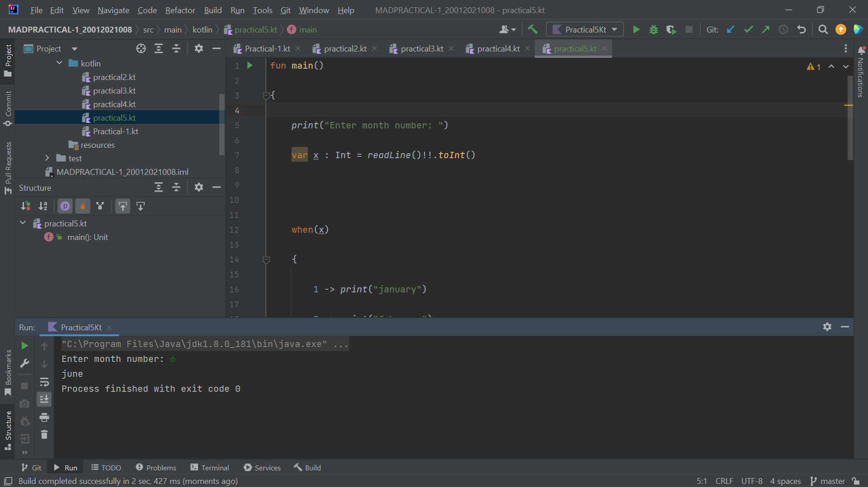Viewport: 868px width, 488px height.
Task: Open Project panel settings gear
Action: (x=198, y=48)
